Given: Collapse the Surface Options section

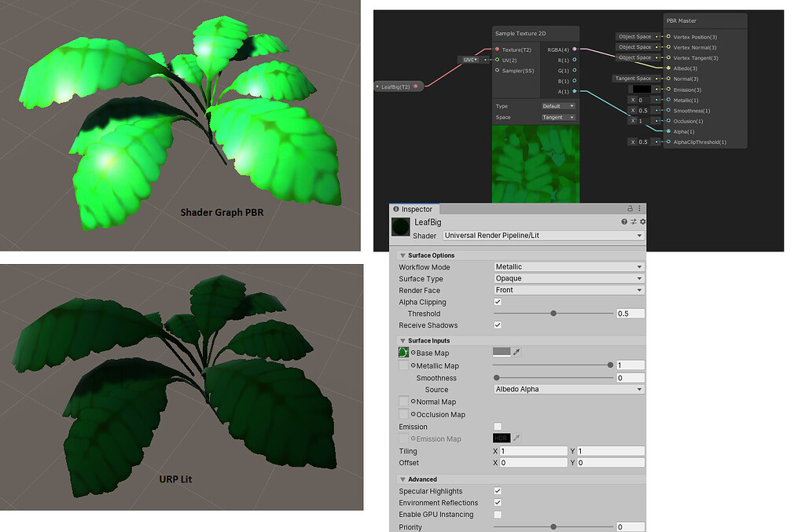Looking at the screenshot, I should click(x=402, y=255).
